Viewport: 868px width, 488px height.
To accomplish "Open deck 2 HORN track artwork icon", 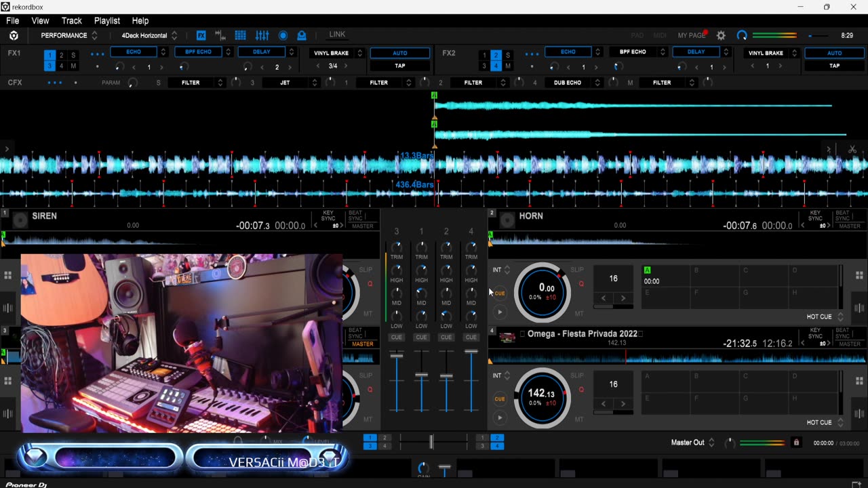I will click(x=507, y=220).
